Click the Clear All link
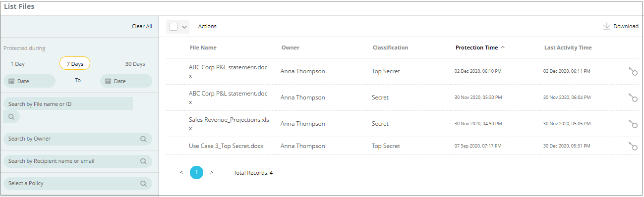Image resolution: width=644 pixels, height=197 pixels. (142, 26)
